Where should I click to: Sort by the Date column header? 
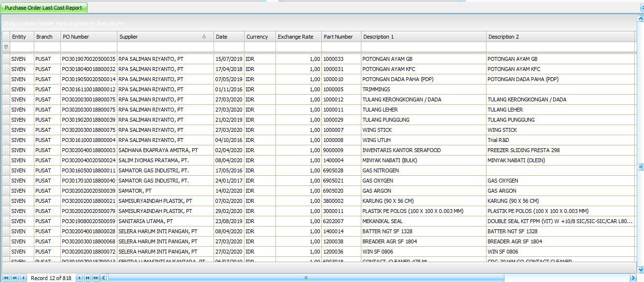click(229, 37)
